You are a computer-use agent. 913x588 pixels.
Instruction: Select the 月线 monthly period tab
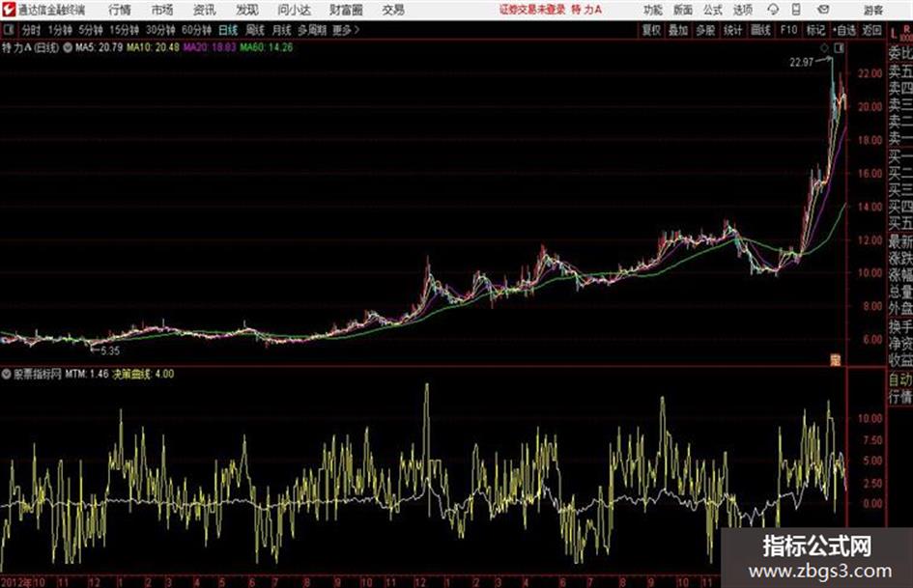pos(282,30)
